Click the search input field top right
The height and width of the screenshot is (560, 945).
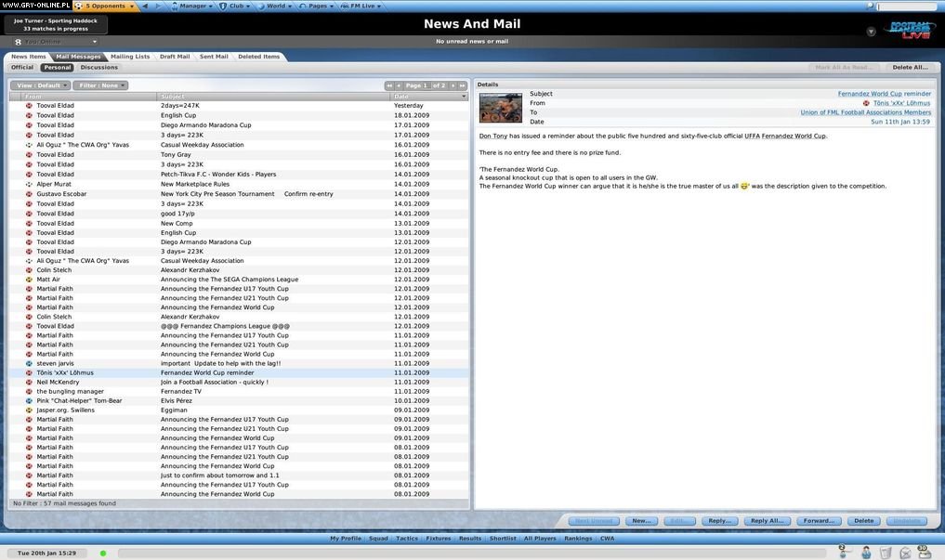(906, 7)
